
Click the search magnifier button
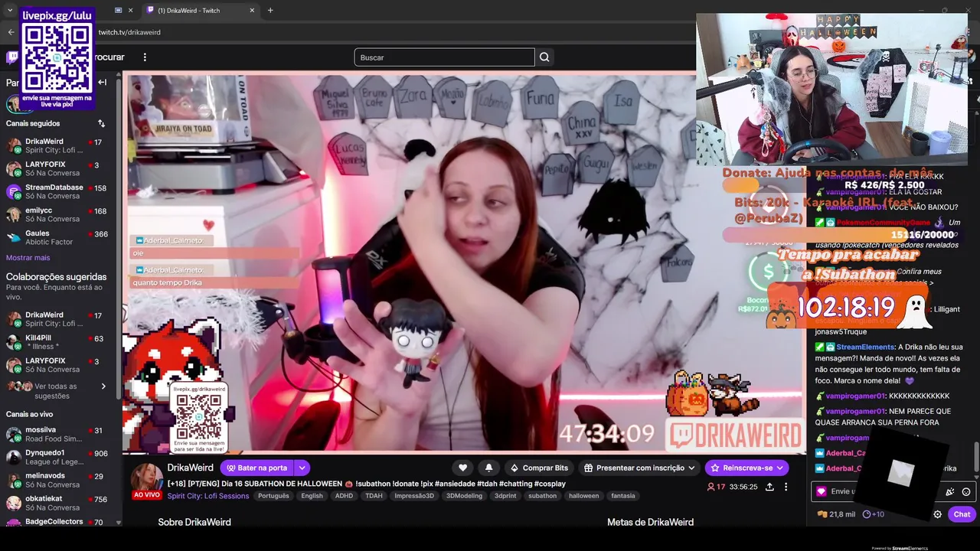(544, 57)
